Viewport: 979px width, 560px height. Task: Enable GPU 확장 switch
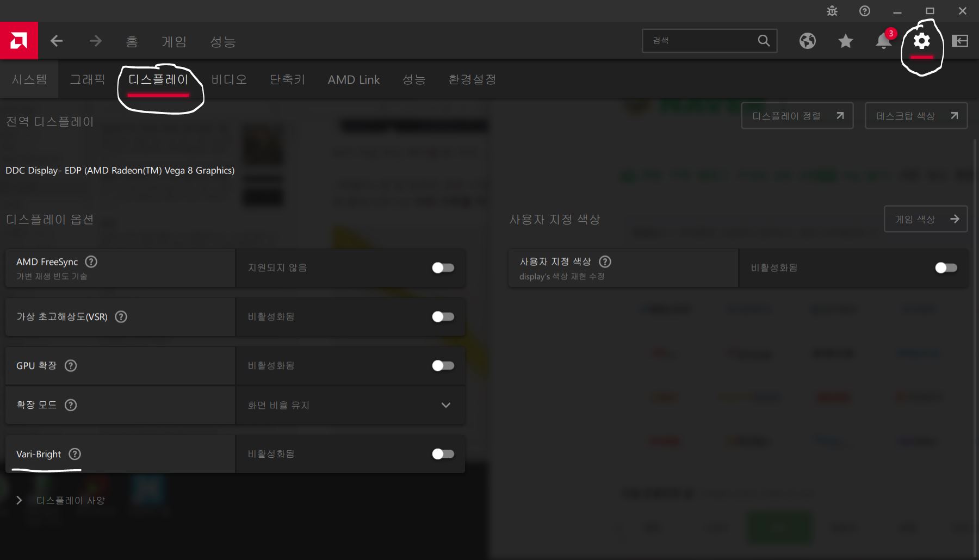pyautogui.click(x=443, y=365)
